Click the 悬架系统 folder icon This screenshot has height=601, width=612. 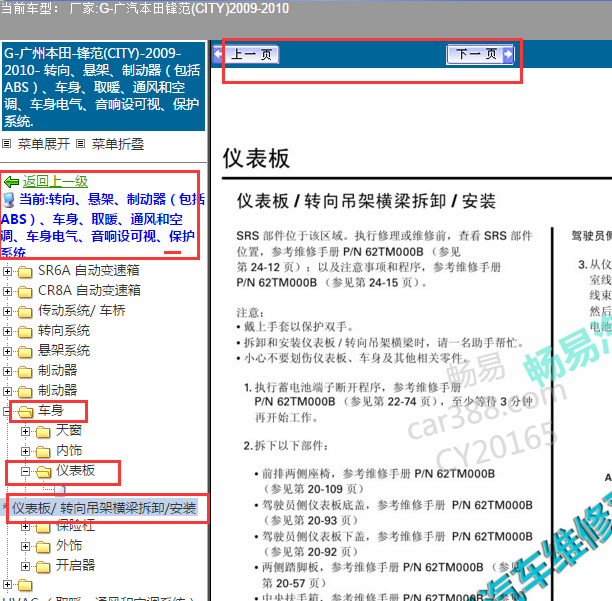25,352
